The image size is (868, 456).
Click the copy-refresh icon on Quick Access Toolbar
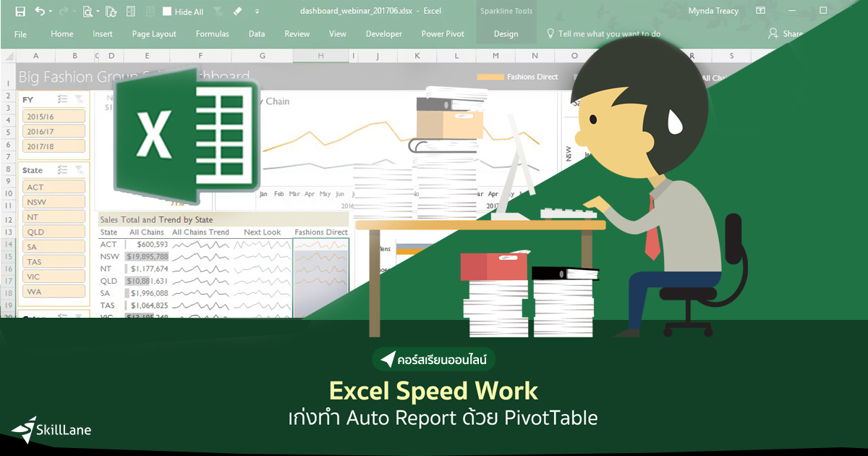point(111,12)
